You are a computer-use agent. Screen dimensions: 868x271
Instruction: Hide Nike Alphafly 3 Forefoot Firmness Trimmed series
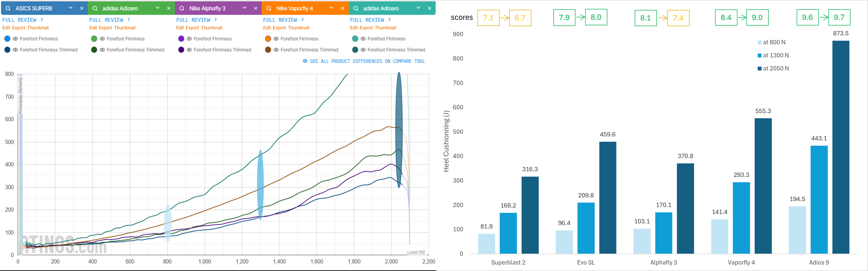[x=189, y=50]
